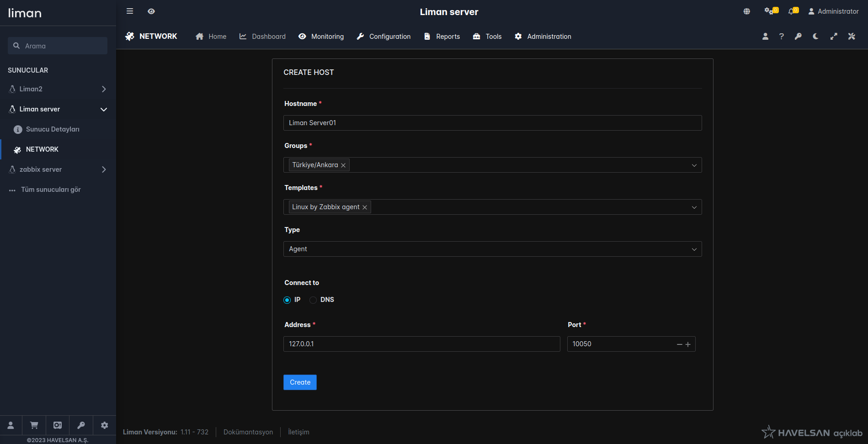Open Sunucu Detayları in sidebar
The image size is (868, 444).
[58, 129]
